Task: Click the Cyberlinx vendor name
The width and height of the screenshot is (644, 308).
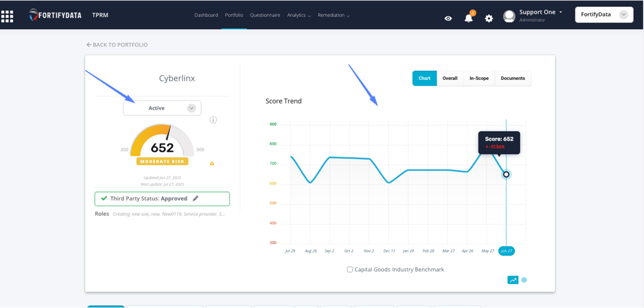Action: tap(177, 79)
